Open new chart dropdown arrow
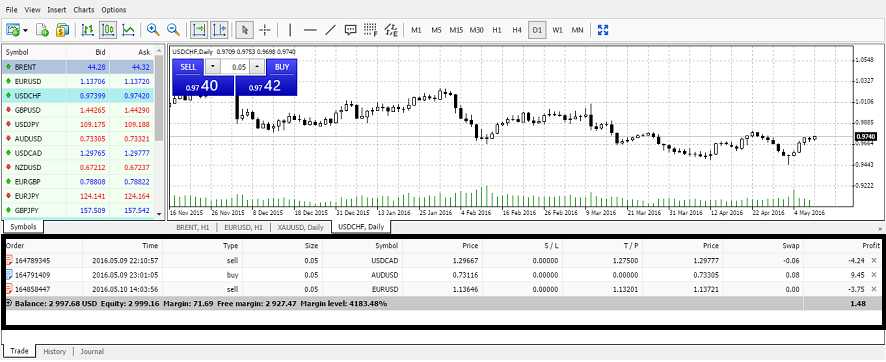The height and width of the screenshot is (362, 886). tap(26, 30)
